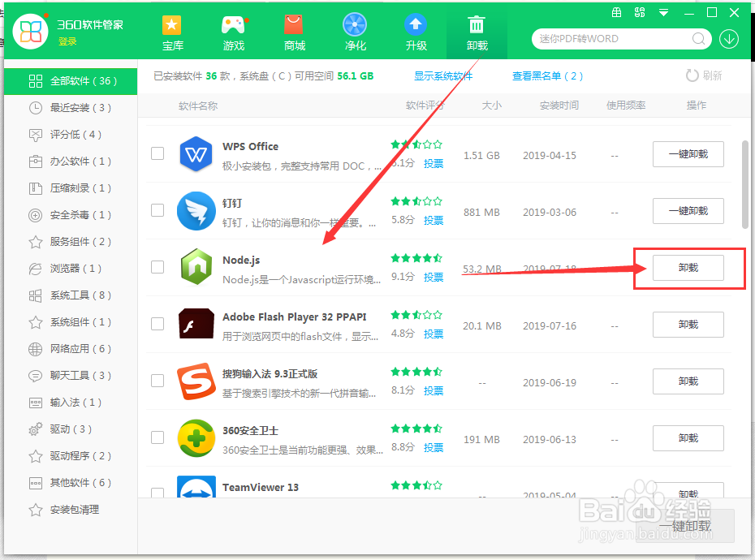Click the 登录 login link

(x=67, y=42)
